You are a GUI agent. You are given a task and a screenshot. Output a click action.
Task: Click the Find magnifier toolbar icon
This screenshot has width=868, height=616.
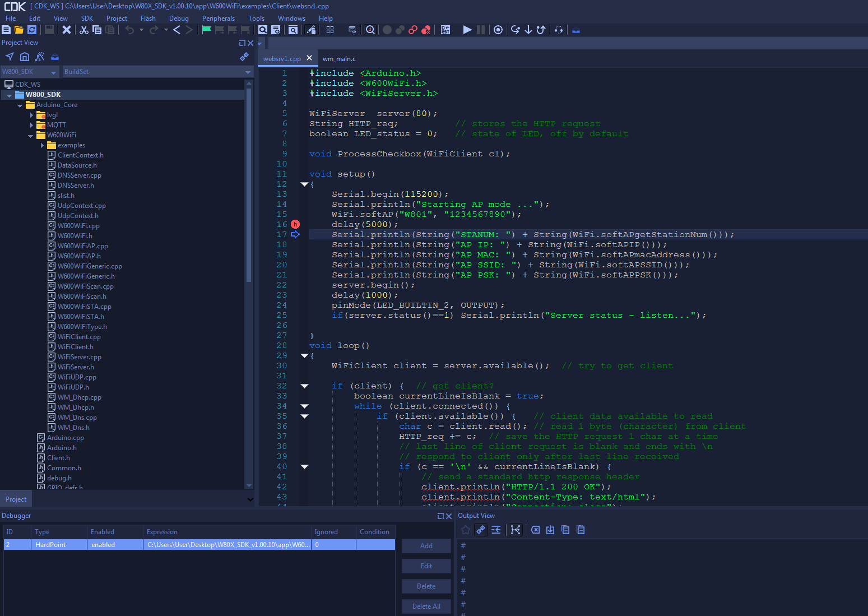click(x=263, y=30)
